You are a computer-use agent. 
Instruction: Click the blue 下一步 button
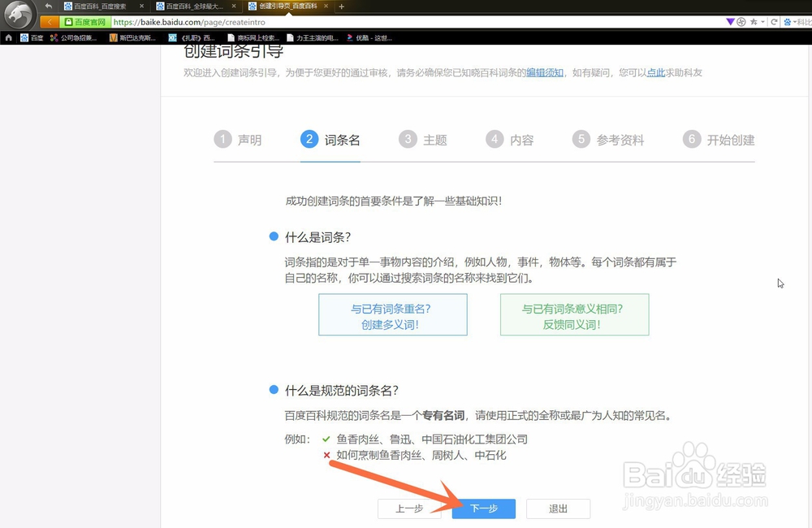tap(484, 509)
